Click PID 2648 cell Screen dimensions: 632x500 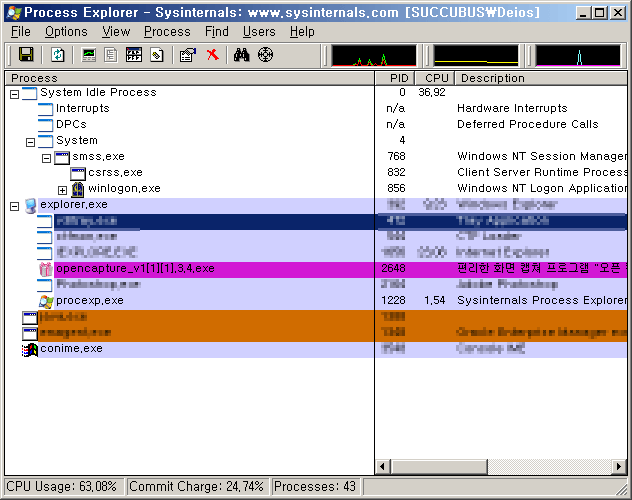point(393,268)
